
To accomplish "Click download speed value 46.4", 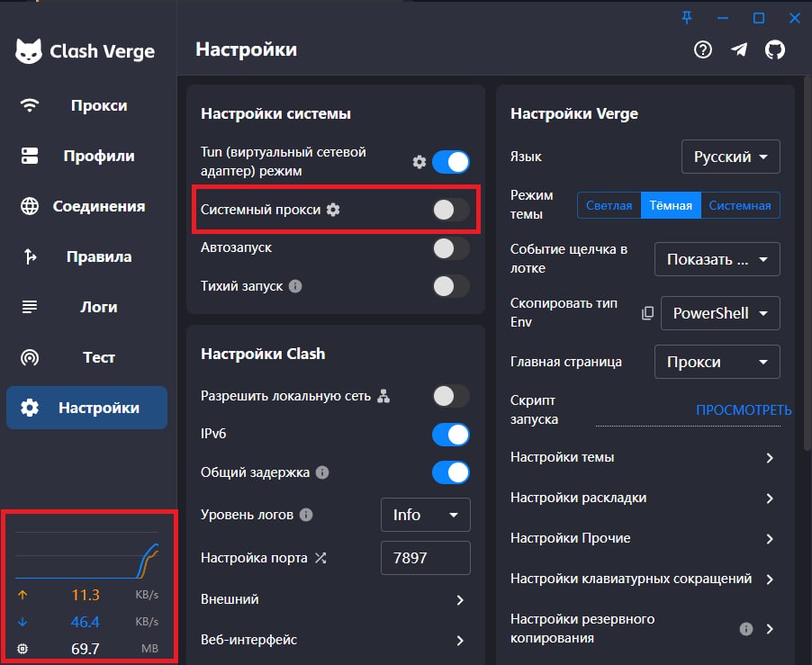I will tap(86, 622).
